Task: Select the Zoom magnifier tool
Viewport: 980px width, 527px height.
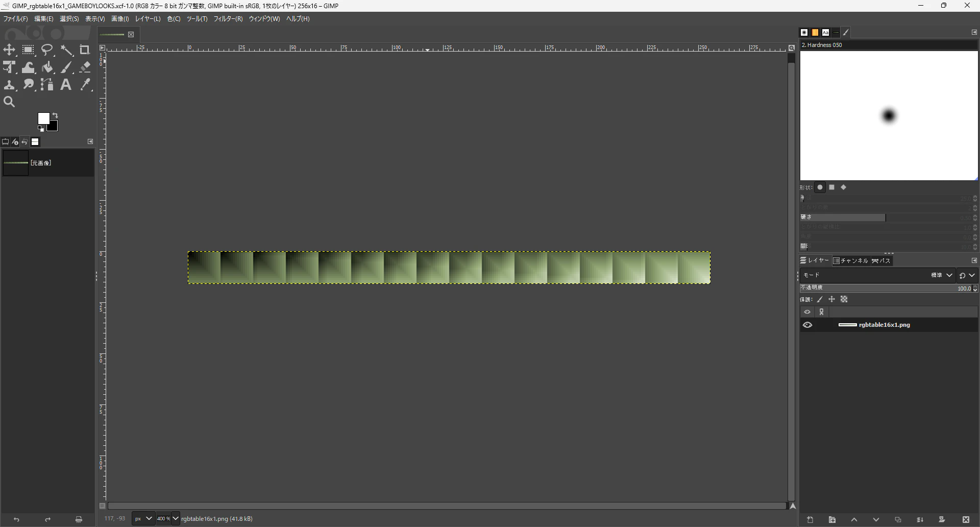Action: tap(9, 102)
